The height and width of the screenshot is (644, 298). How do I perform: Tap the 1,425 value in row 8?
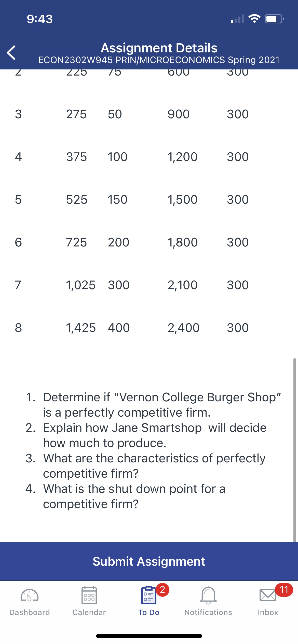[81, 328]
